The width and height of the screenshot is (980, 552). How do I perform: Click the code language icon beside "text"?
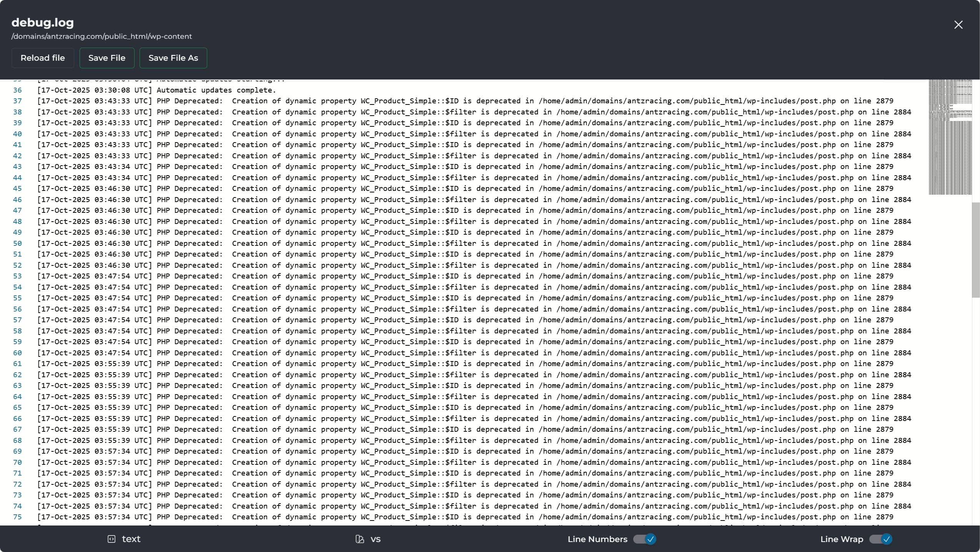111,539
